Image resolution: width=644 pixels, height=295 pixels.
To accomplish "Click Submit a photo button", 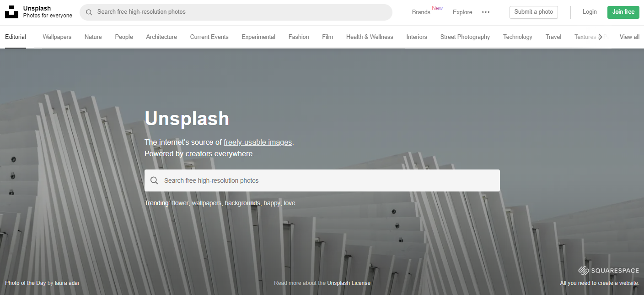I will (534, 12).
